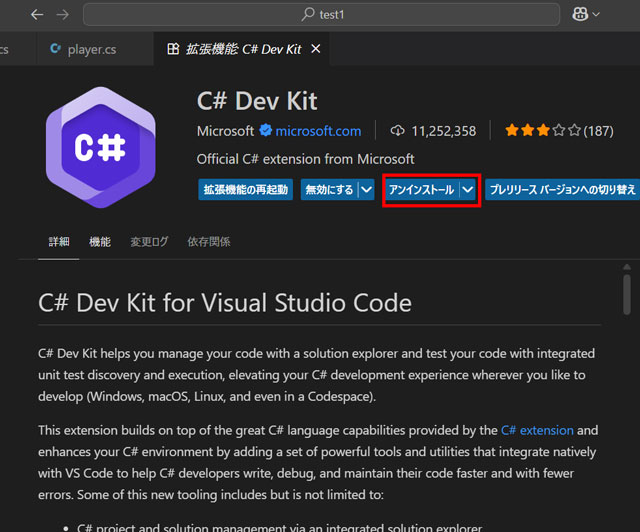Expand the 無効にする dropdown arrow
This screenshot has height=532, width=640.
(x=367, y=189)
